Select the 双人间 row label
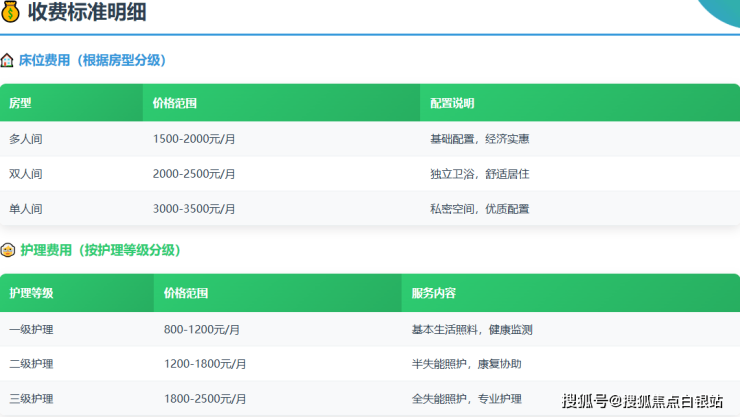 pos(26,173)
